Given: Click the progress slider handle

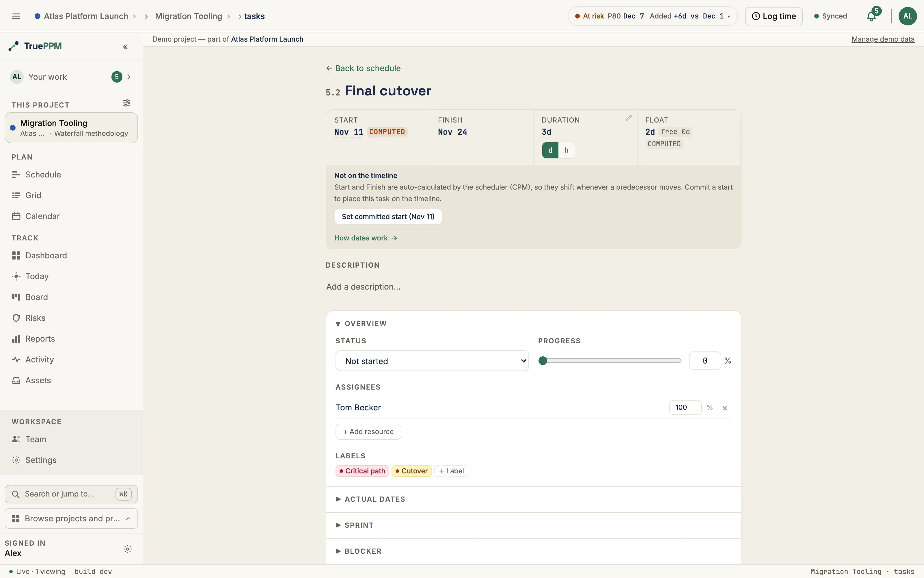Looking at the screenshot, I should click(x=543, y=361).
